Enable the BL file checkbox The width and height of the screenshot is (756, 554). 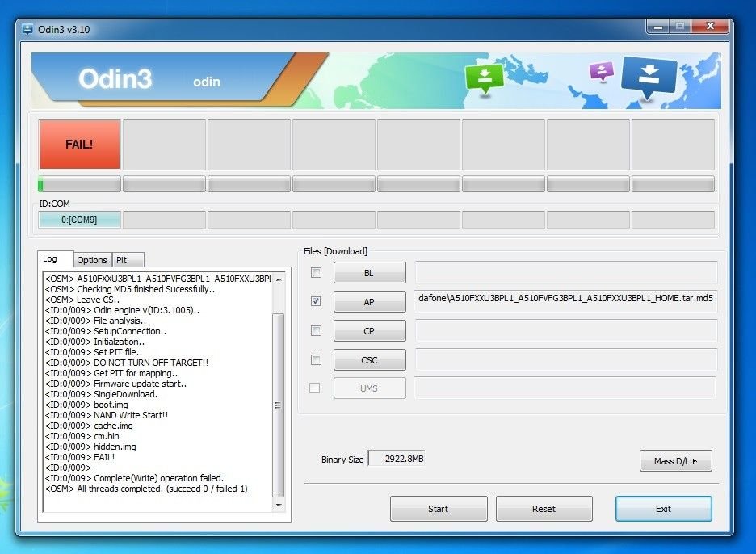317,273
